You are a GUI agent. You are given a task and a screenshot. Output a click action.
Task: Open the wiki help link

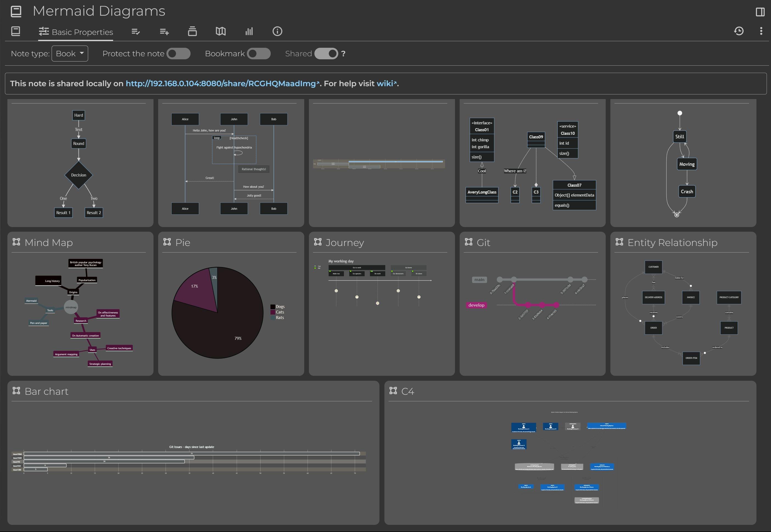[385, 84]
